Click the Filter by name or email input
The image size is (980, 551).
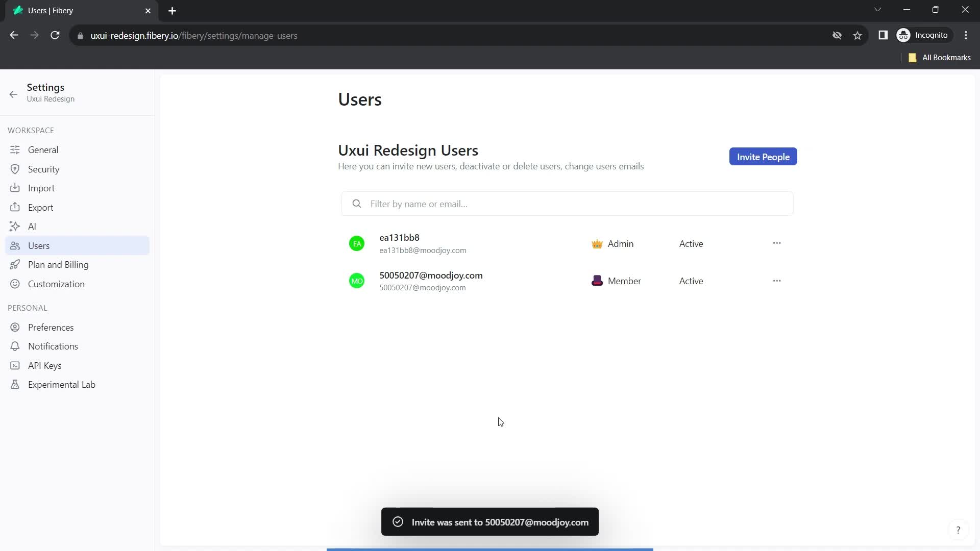click(571, 204)
